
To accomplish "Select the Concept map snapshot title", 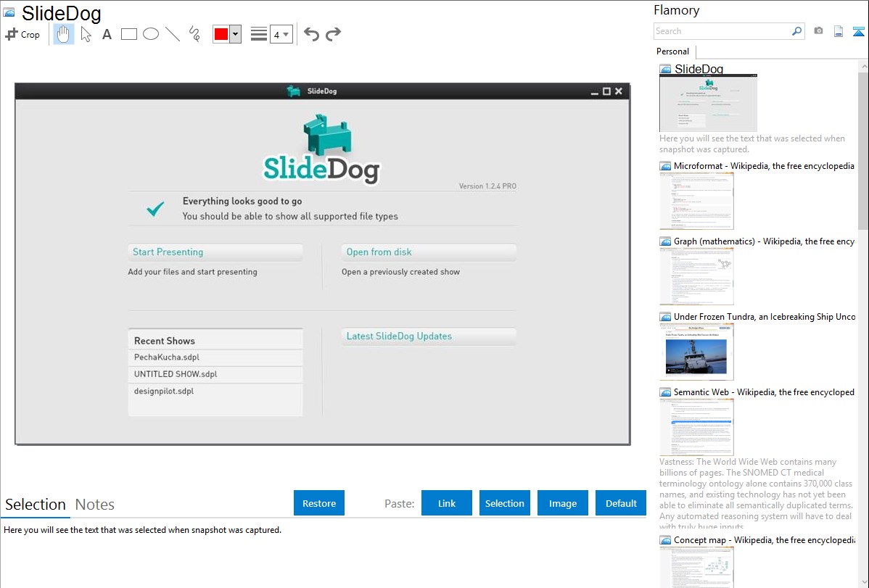I will point(765,540).
